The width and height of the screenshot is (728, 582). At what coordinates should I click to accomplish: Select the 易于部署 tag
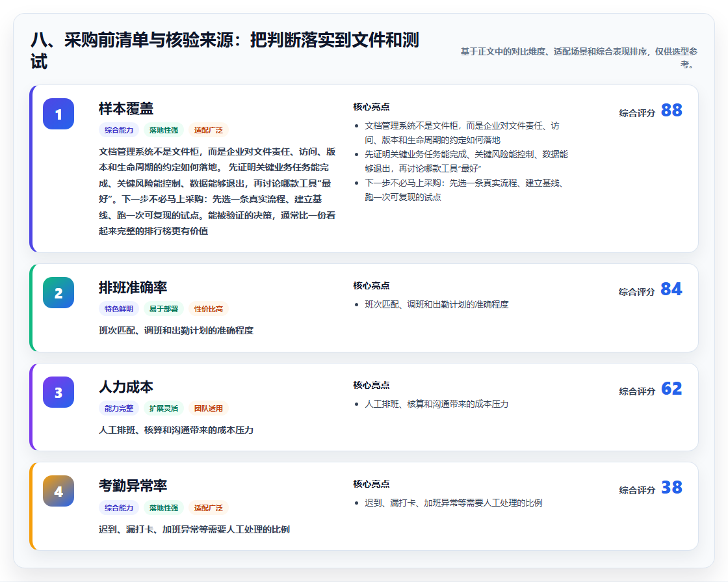(x=163, y=309)
